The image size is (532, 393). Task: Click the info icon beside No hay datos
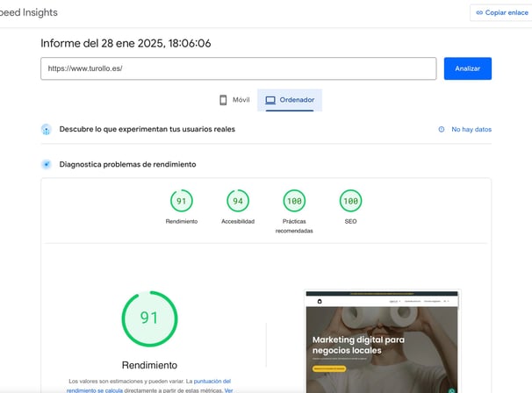pos(442,129)
